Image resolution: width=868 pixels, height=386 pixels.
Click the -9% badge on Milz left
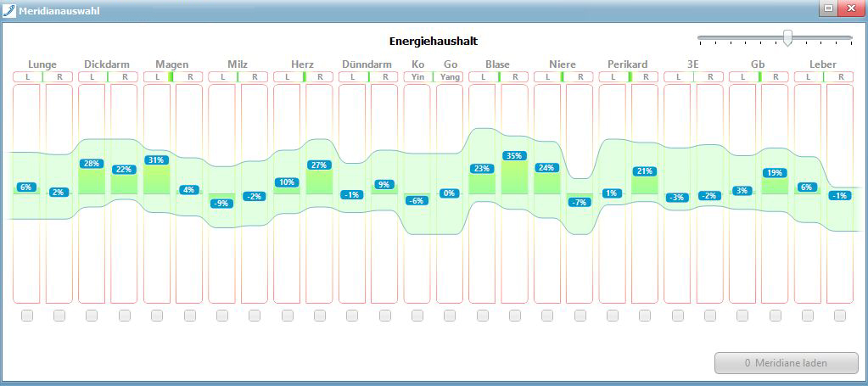click(222, 204)
